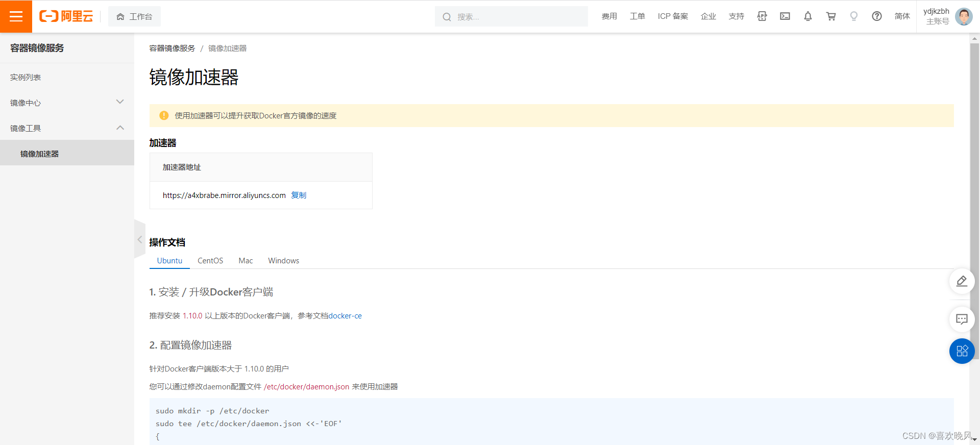Open the 企业 menu

tap(708, 16)
